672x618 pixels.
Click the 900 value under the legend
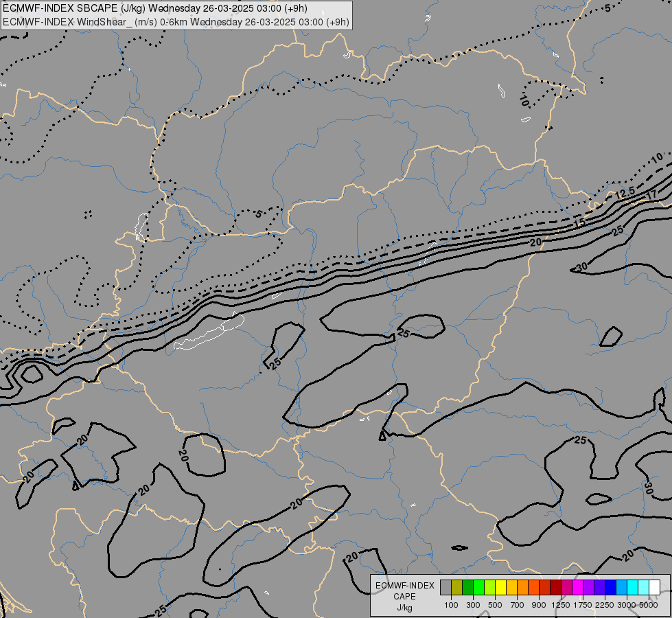pyautogui.click(x=539, y=605)
